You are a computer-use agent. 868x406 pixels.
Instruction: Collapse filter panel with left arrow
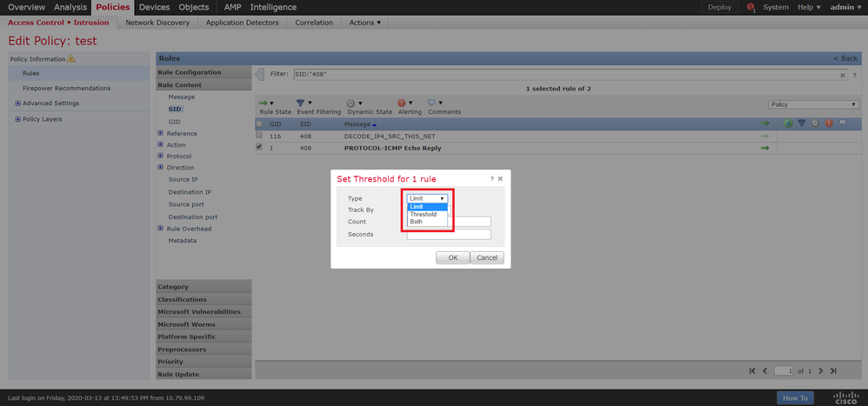coord(260,74)
